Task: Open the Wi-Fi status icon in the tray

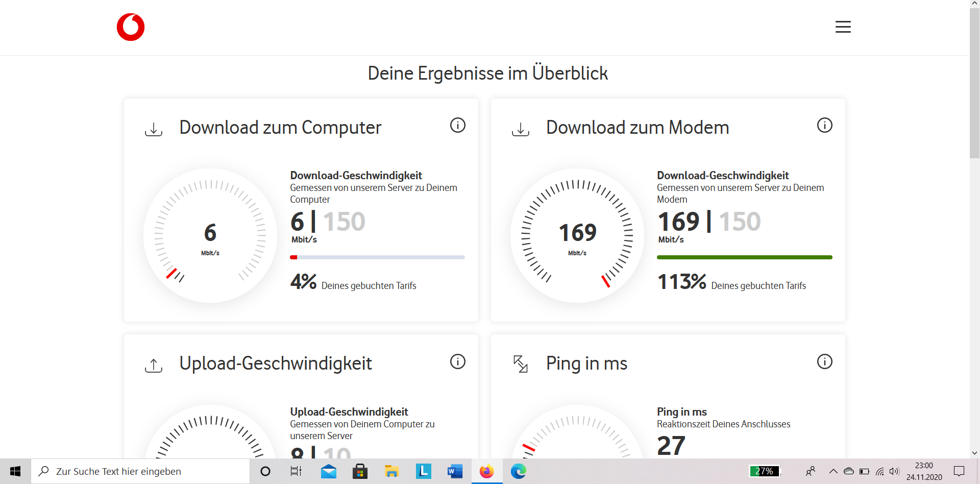Action: coord(879,471)
